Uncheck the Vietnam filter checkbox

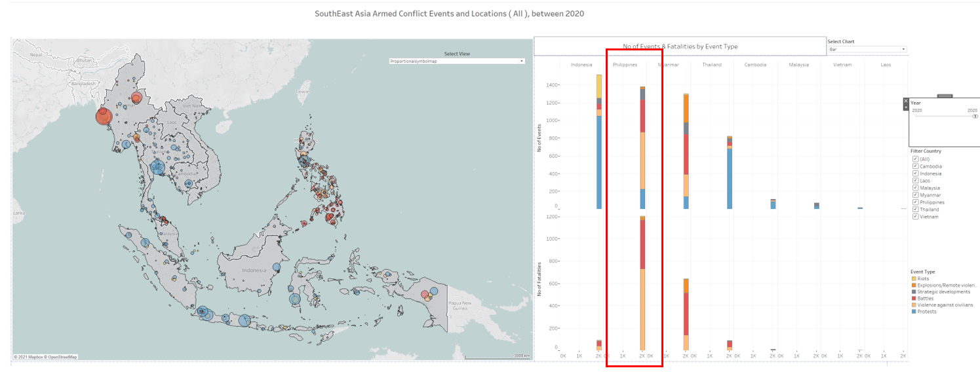click(915, 217)
